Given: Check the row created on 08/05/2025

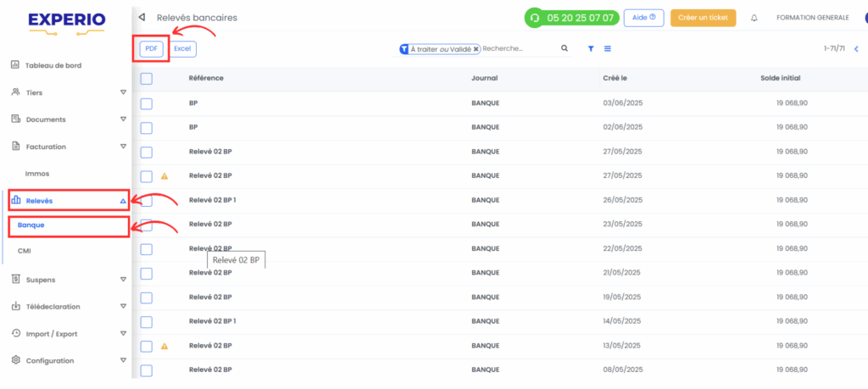Looking at the screenshot, I should tap(146, 370).
